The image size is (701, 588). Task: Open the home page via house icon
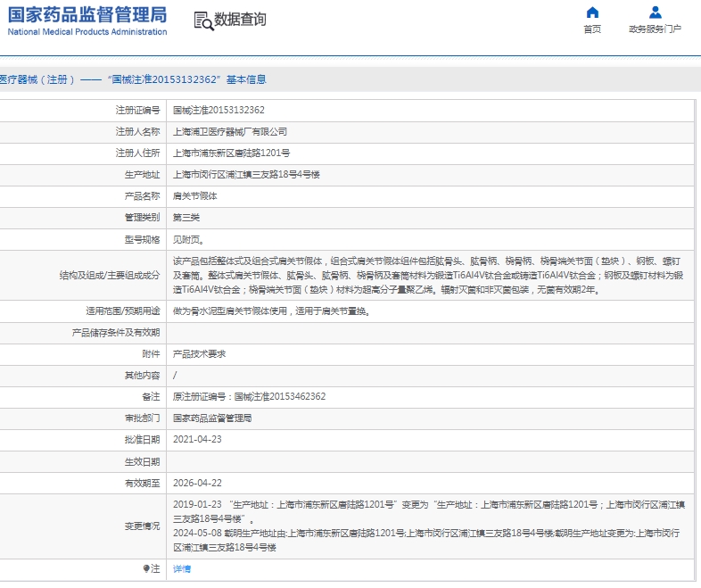point(592,12)
